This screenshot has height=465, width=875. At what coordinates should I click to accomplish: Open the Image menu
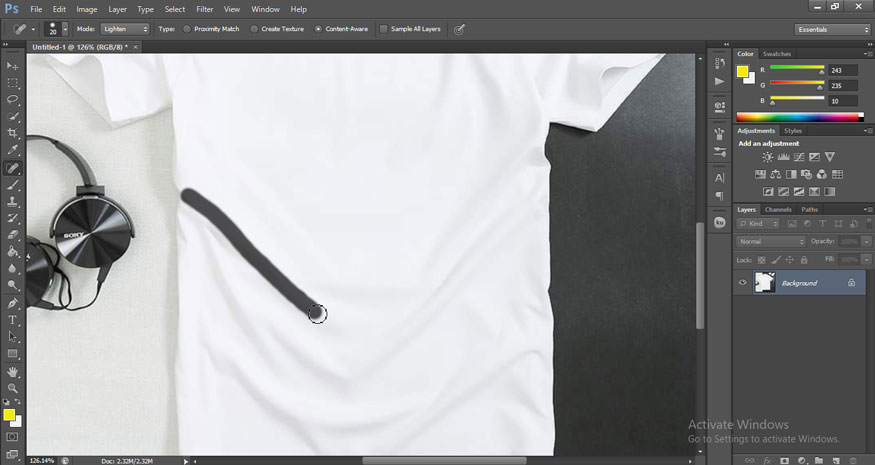(x=86, y=9)
